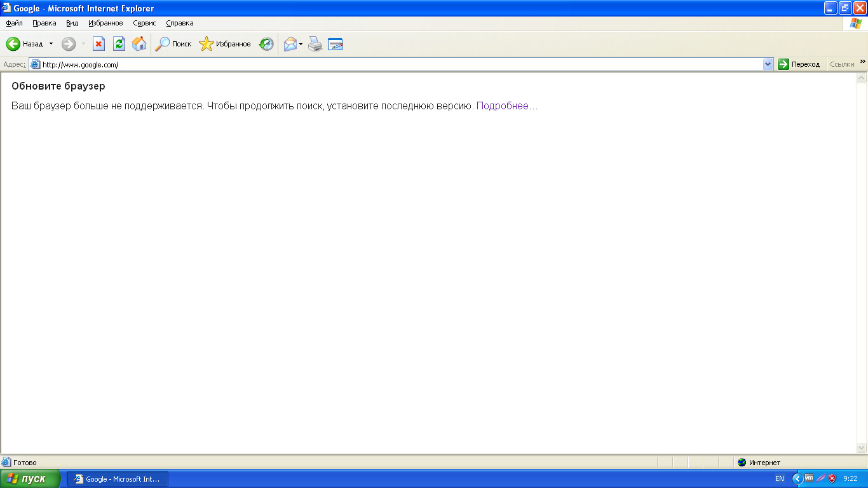Open the Search (Поиск) panel
Image resolution: width=868 pixels, height=488 pixels.
(x=173, y=44)
